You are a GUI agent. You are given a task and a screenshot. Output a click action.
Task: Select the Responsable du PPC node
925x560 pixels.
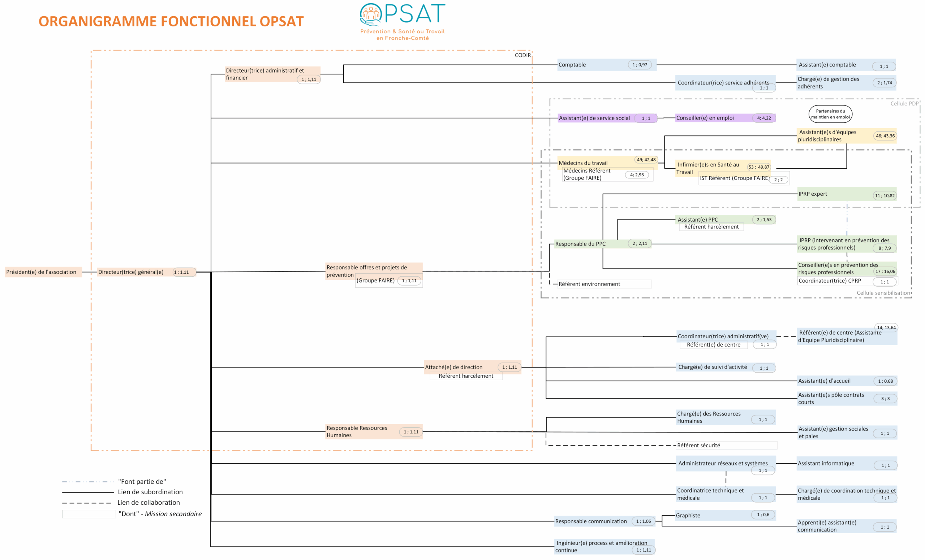click(x=603, y=244)
